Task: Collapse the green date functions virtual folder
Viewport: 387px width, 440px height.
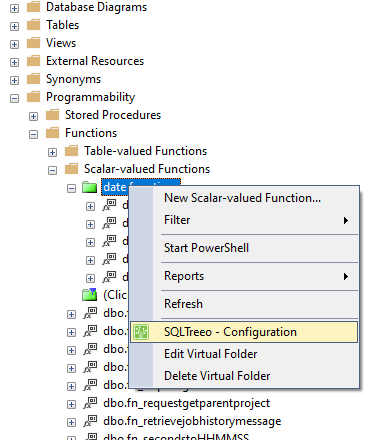Action: 71,188
